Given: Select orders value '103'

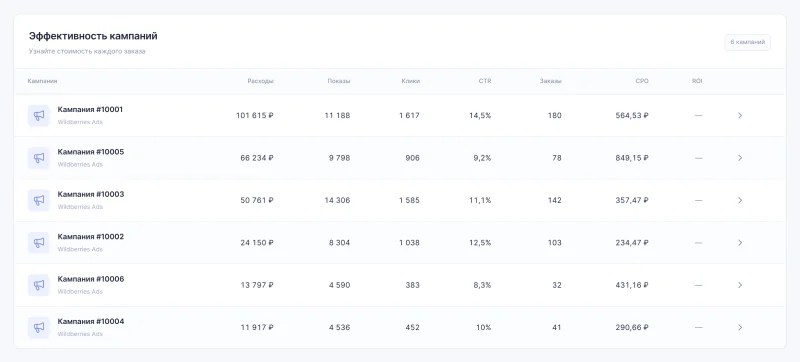Looking at the screenshot, I should (x=554, y=243).
